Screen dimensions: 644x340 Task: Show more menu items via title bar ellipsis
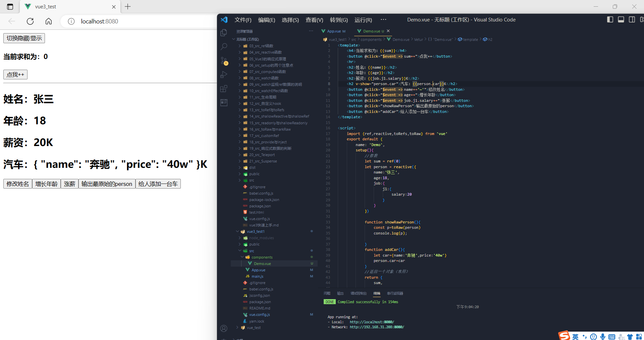[x=383, y=19]
